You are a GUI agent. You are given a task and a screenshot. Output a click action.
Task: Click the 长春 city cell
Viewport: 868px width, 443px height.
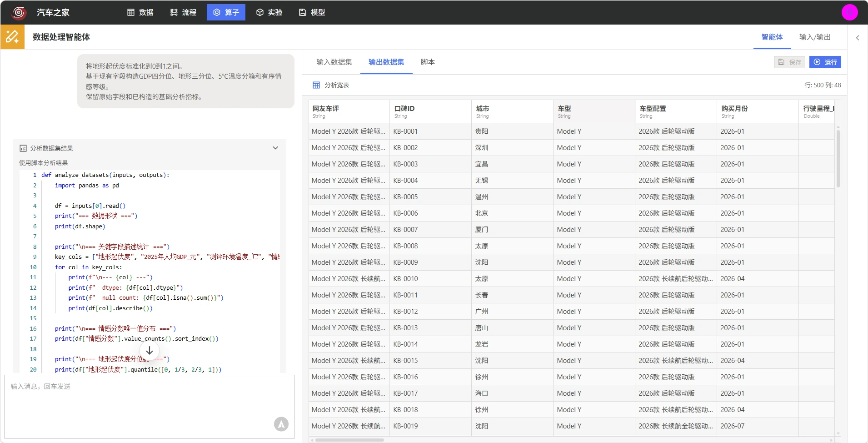[x=513, y=295]
